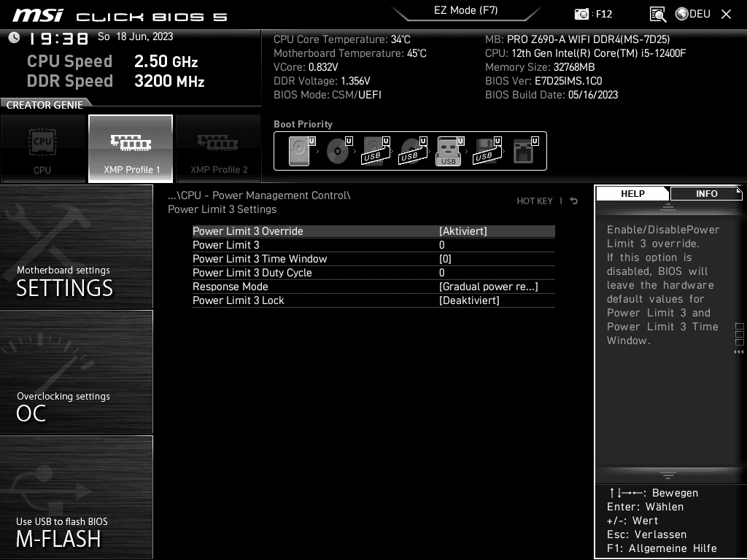
Task: Click the VCore 0.832V reading
Action: pos(306,66)
